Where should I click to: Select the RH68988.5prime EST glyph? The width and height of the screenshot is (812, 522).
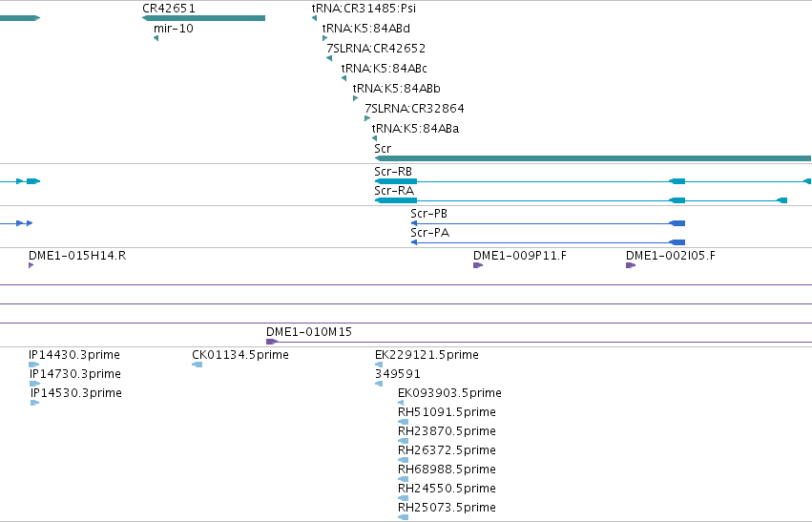click(403, 480)
